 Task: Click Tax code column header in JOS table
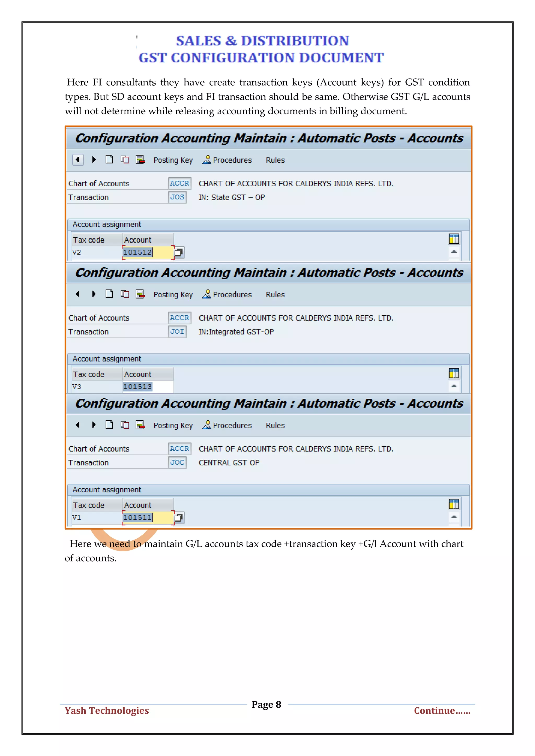pyautogui.click(x=97, y=240)
